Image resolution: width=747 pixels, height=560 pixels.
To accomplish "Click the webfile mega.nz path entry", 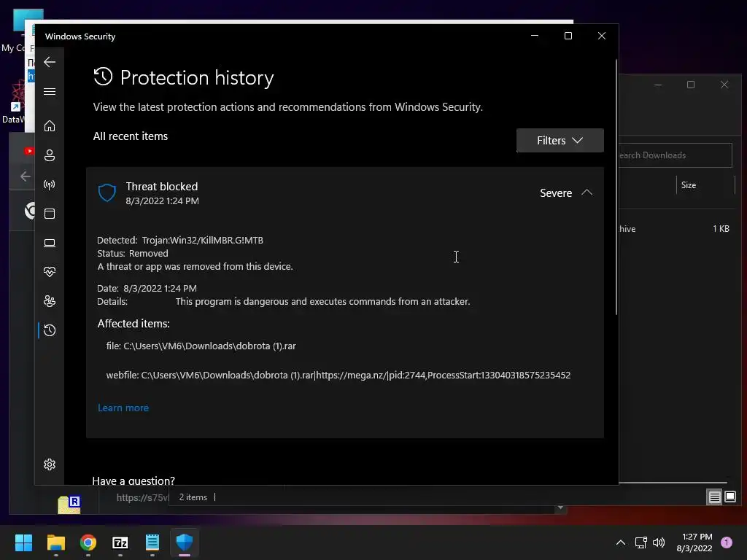I will [338, 376].
